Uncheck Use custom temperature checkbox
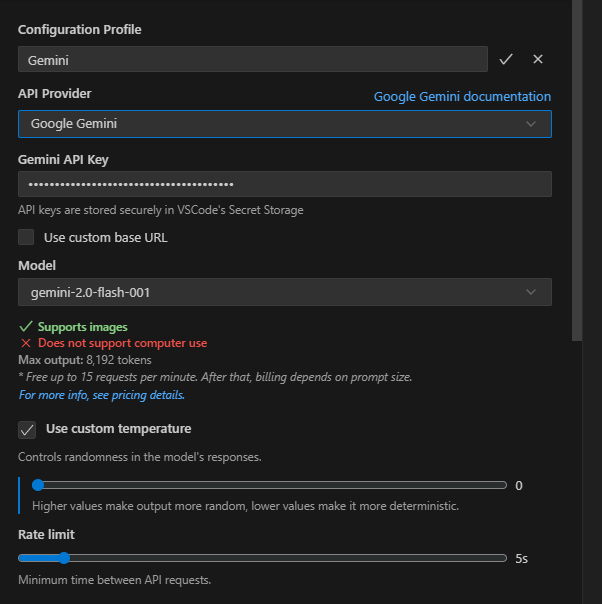The height and width of the screenshot is (604, 602). point(27,430)
